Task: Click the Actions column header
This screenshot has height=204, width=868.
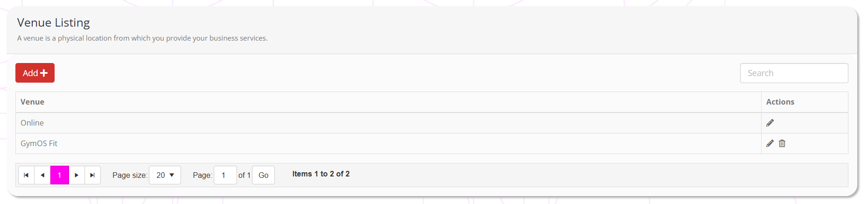Action: (x=780, y=102)
